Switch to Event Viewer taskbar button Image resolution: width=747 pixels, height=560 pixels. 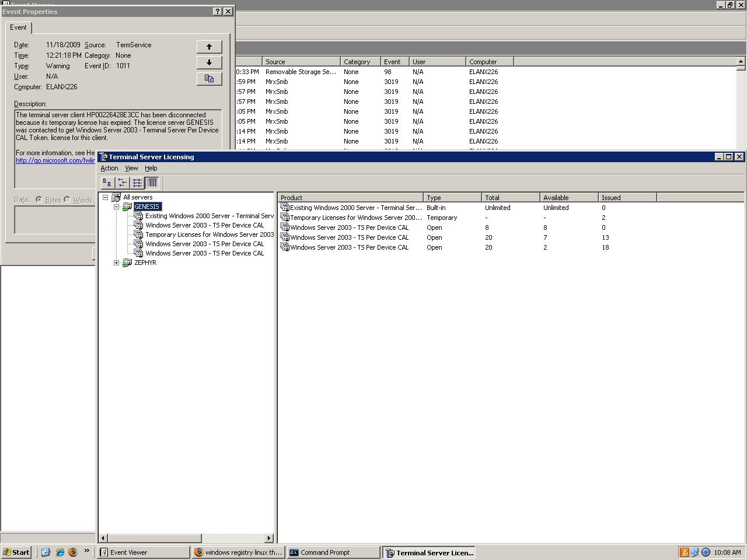[143, 552]
